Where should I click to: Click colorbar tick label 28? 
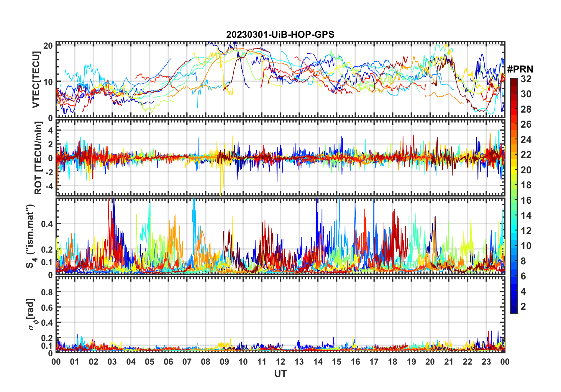[x=526, y=109]
